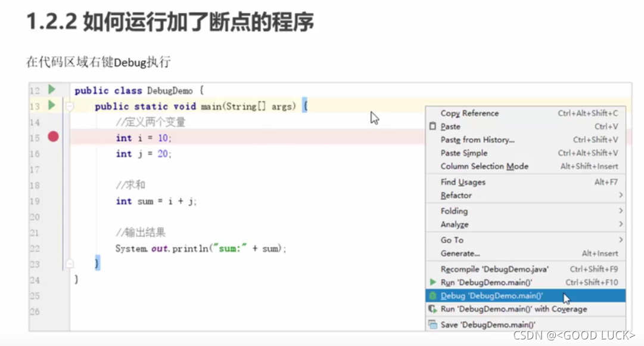The height and width of the screenshot is (346, 644).
Task: Click the Paste clipboard icon
Action: click(x=433, y=126)
